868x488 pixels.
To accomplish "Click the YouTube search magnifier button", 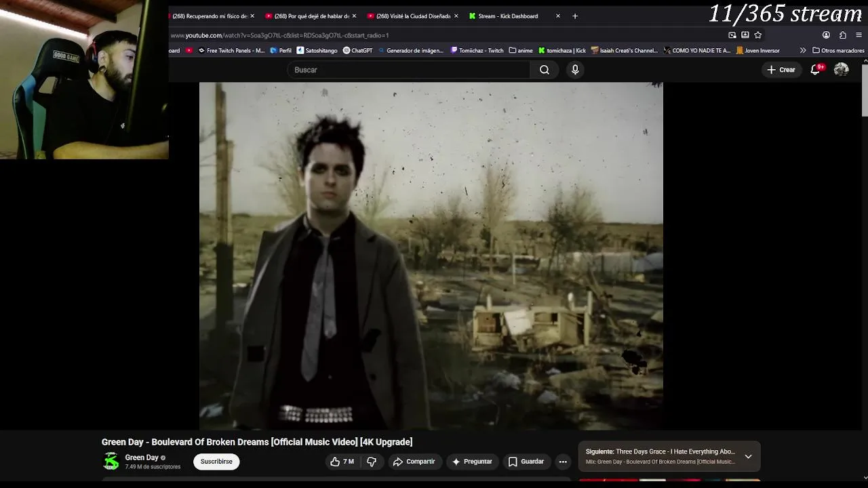I will click(x=545, y=70).
